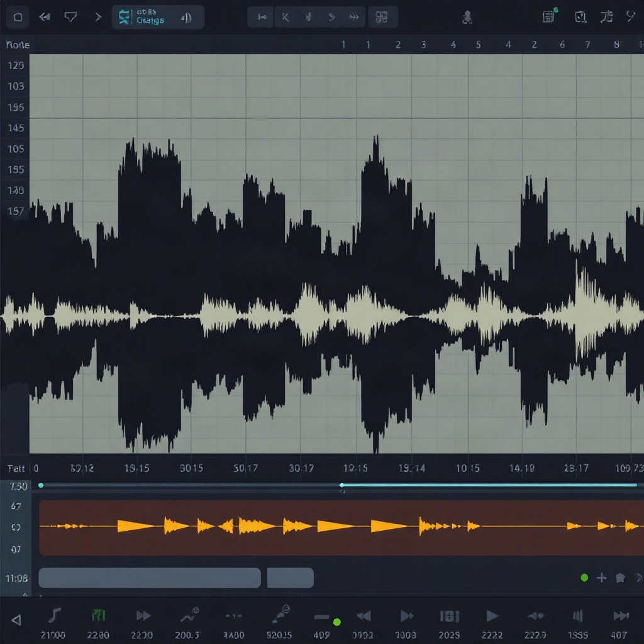Click the plus icon to add a track
The image size is (644, 644).
point(602,578)
